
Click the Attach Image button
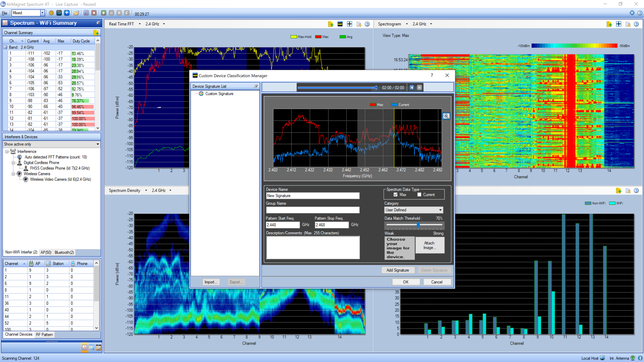(x=430, y=245)
